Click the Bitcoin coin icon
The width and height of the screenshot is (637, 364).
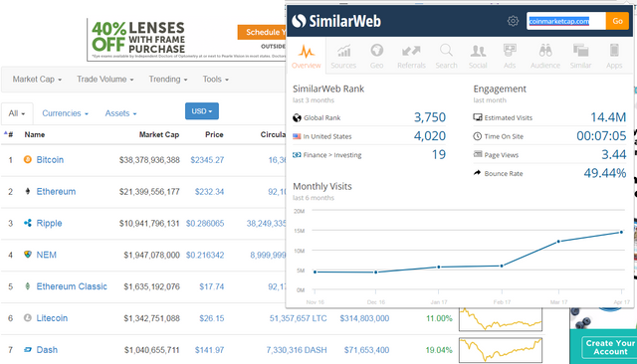pos(28,160)
